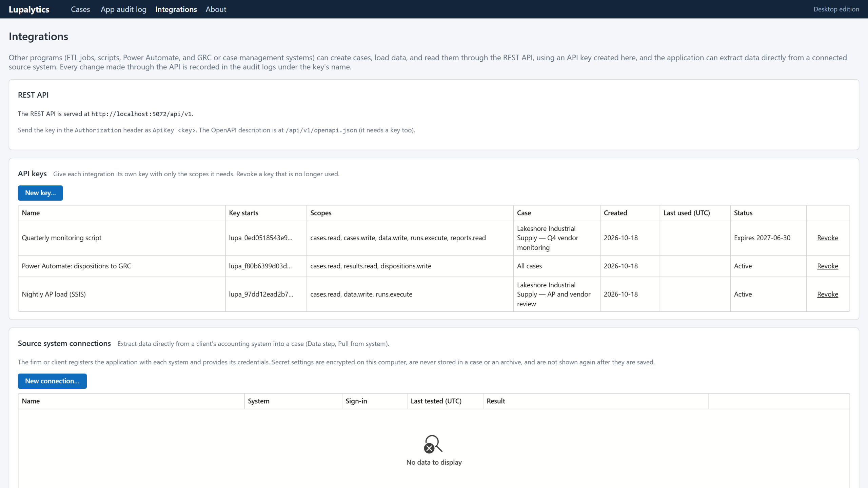
Task: Click the Case column header
Action: point(557,213)
